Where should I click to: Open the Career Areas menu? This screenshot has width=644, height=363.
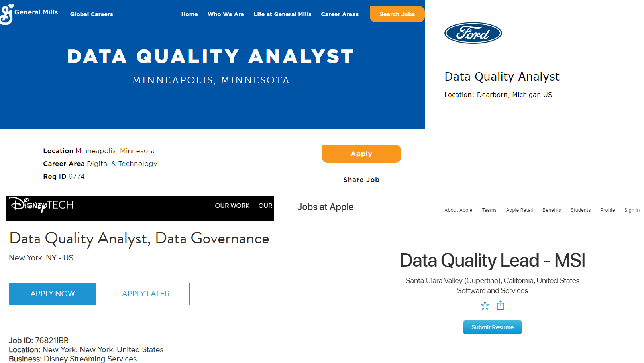click(340, 14)
